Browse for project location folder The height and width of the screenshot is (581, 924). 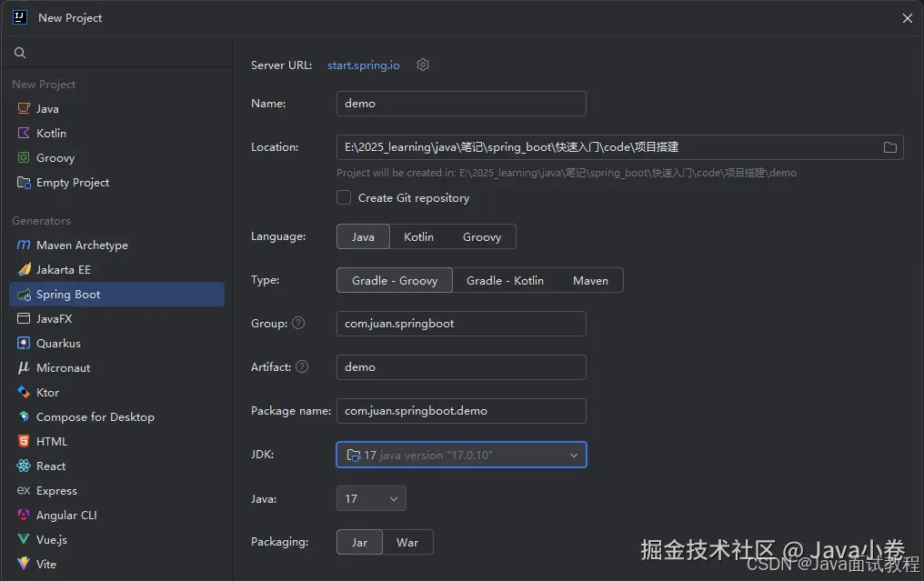[x=889, y=146]
